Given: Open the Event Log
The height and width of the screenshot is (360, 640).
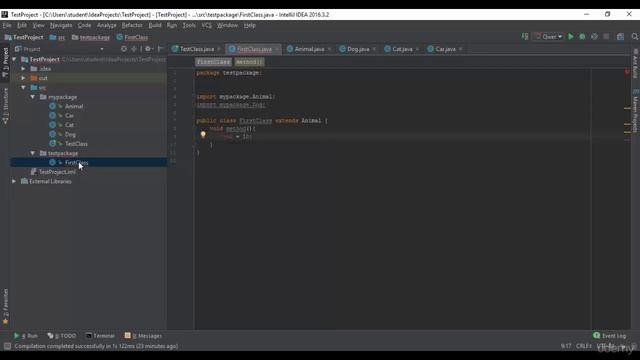Looking at the screenshot, I should [x=609, y=336].
